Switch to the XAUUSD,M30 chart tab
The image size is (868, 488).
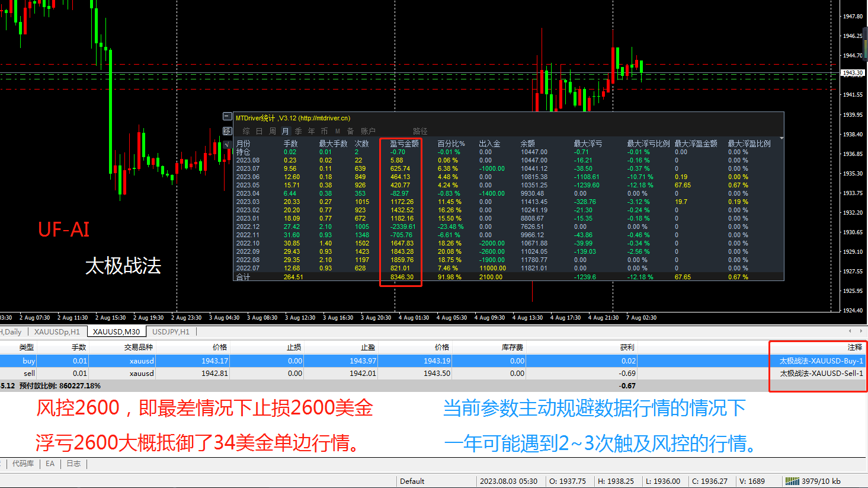pos(117,332)
